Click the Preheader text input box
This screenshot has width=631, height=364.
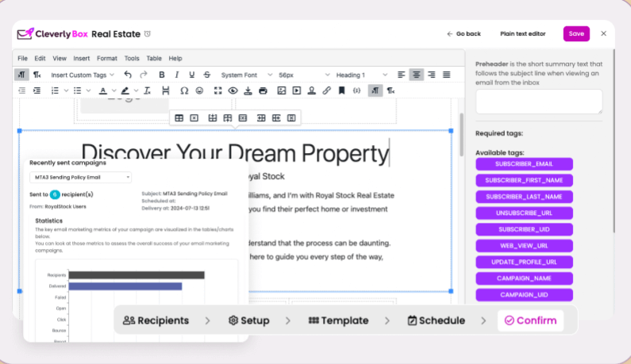pyautogui.click(x=538, y=101)
